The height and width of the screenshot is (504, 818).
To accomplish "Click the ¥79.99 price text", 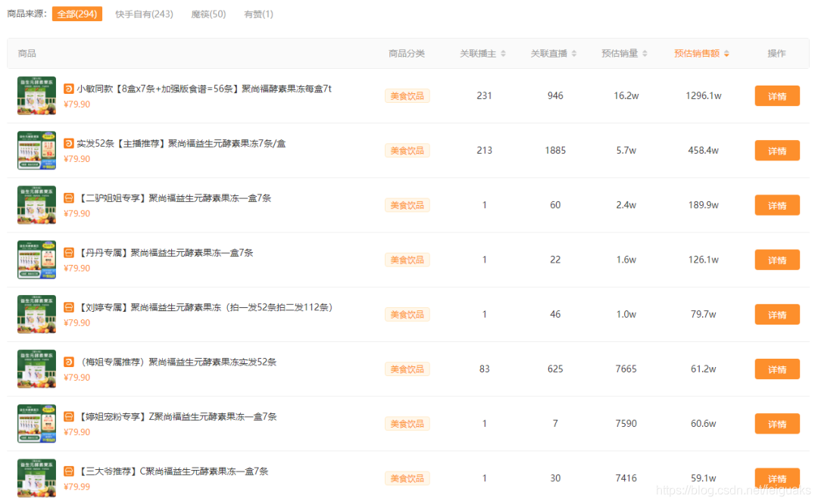I will point(76,487).
